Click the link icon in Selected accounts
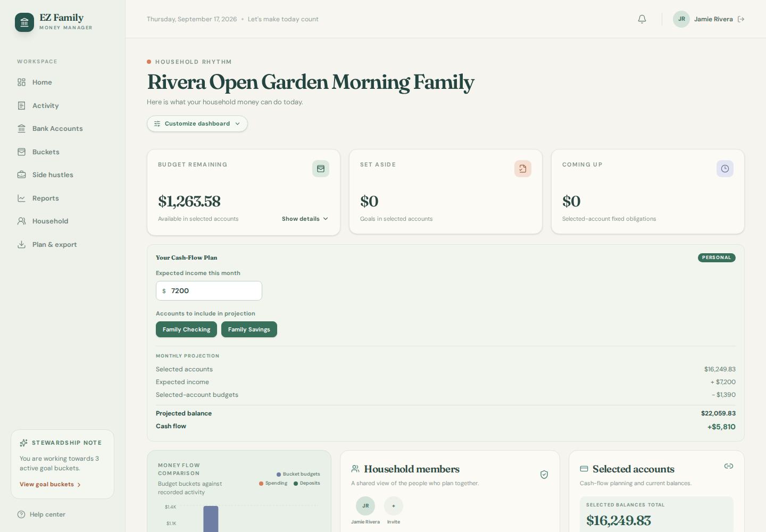Image resolution: width=766 pixels, height=532 pixels. tap(729, 466)
